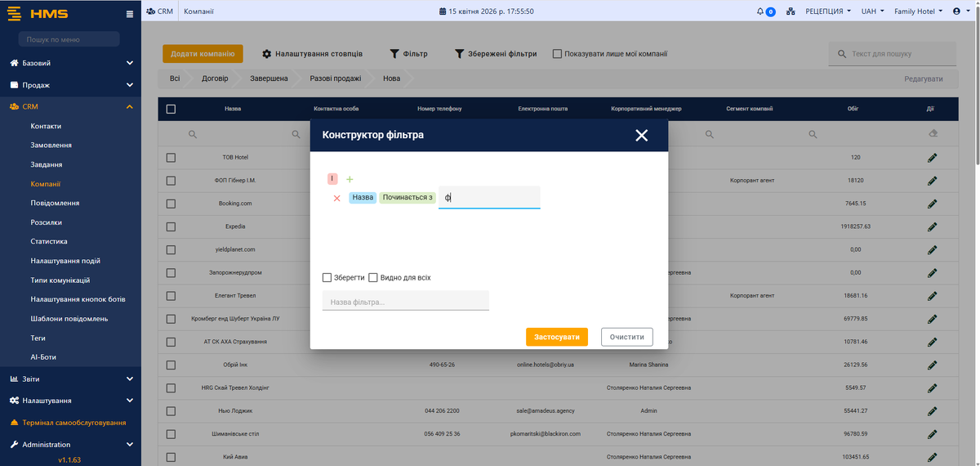Close the Конструктор фільтра dialog
The width and height of the screenshot is (980, 466).
pyautogui.click(x=641, y=136)
